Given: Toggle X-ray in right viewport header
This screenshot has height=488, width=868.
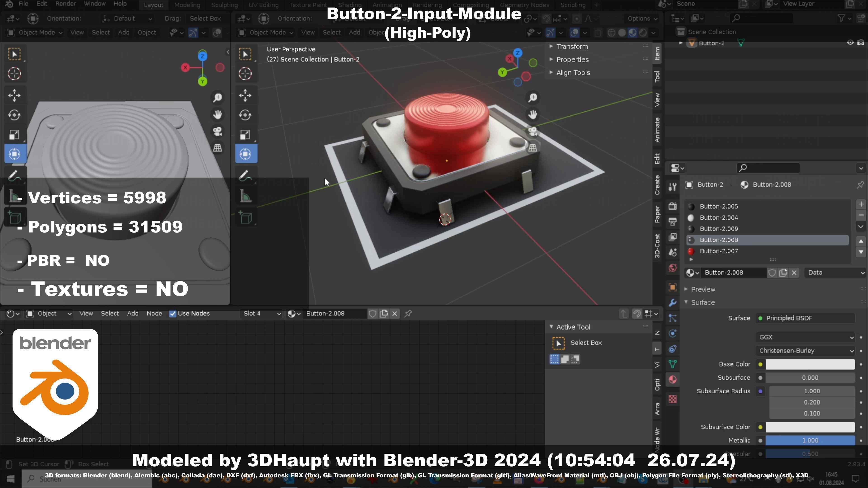Looking at the screenshot, I should pos(598,33).
